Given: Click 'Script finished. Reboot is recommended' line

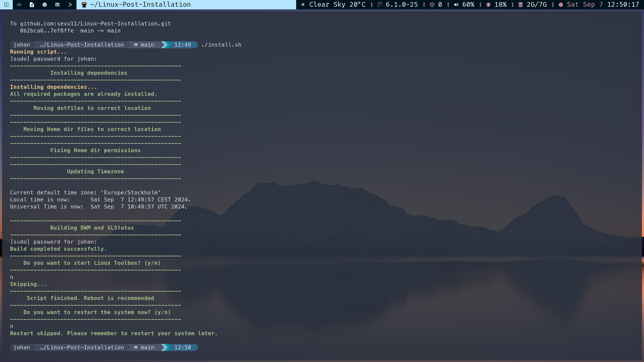Looking at the screenshot, I should pos(91,298).
